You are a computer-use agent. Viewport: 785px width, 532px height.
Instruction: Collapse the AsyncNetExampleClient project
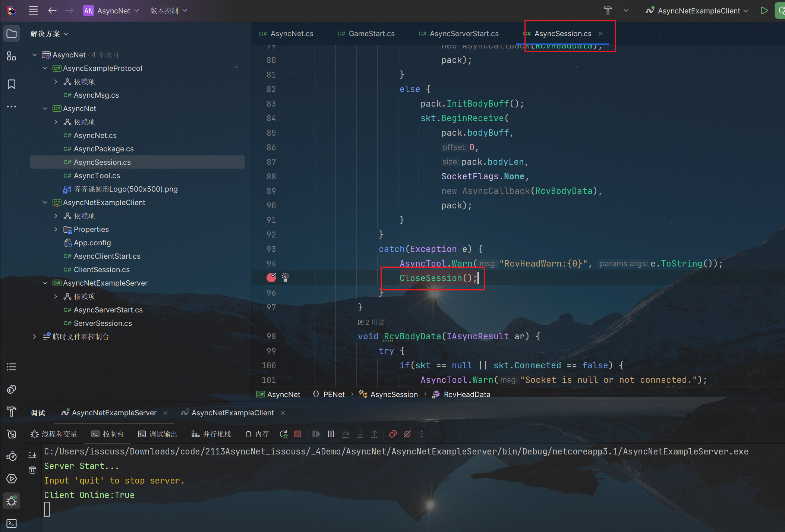[45, 202]
